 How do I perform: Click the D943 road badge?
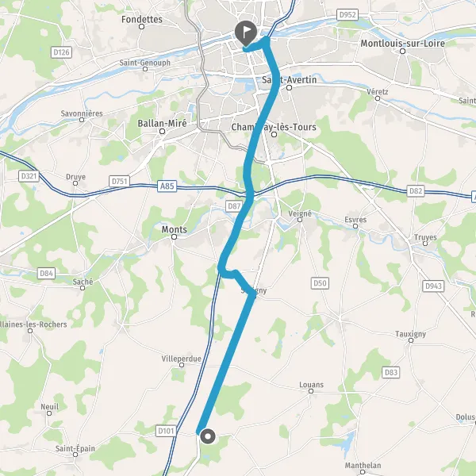tap(433, 286)
